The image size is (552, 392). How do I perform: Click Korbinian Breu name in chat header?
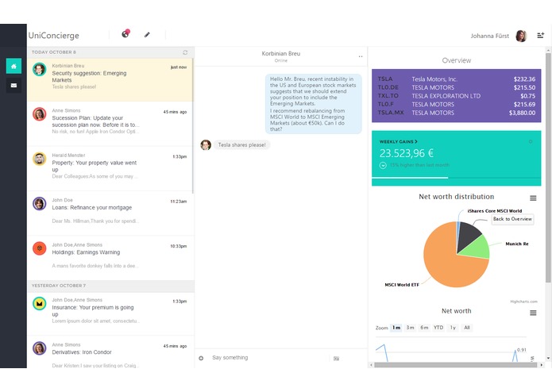281,53
